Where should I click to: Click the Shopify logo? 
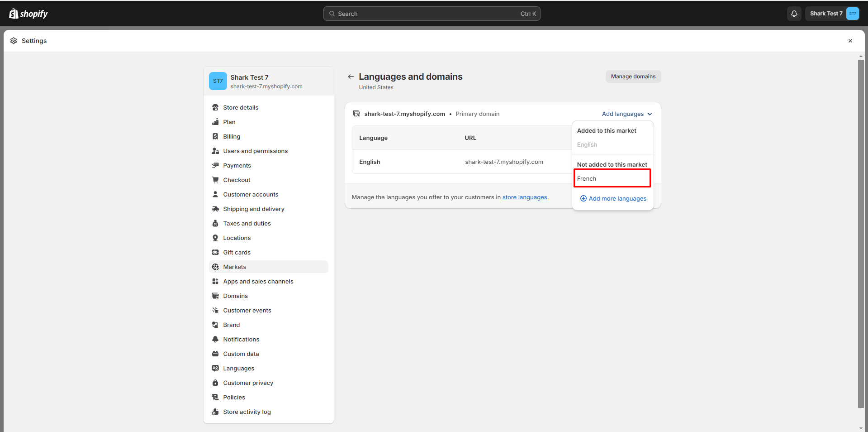click(x=28, y=13)
